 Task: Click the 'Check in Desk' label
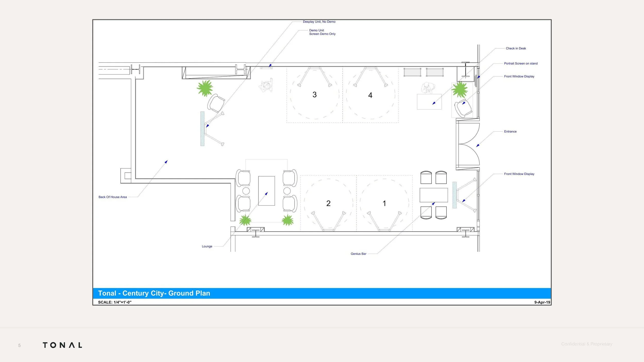[516, 48]
